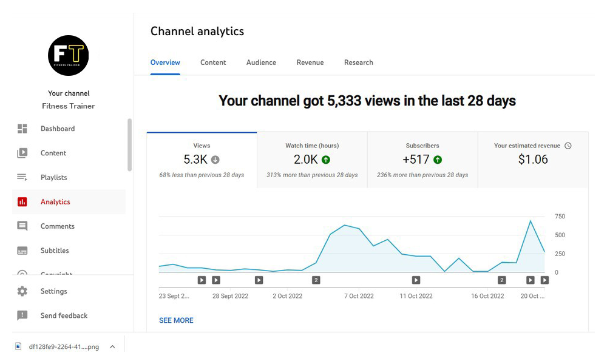Click the Fitness Trainer channel logo
Screen dimensions: 607x364
(69, 55)
